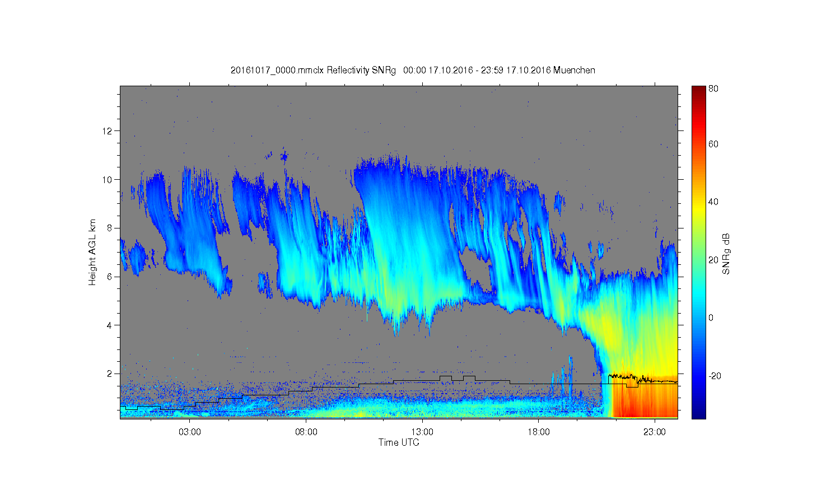Click the 08:00 time tick label
Image resolution: width=840 pixels, height=504 pixels.
coord(306,432)
